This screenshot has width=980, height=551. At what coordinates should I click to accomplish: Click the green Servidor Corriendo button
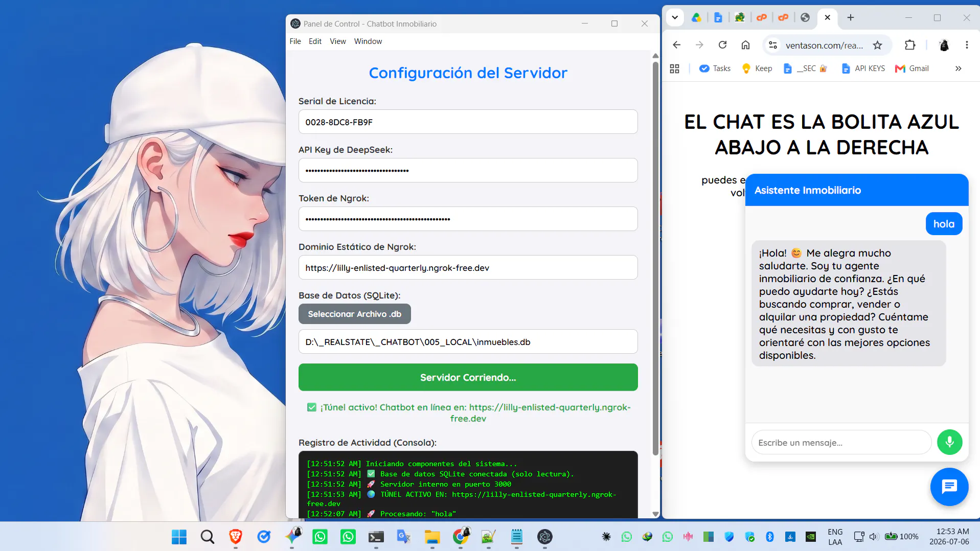[468, 377]
